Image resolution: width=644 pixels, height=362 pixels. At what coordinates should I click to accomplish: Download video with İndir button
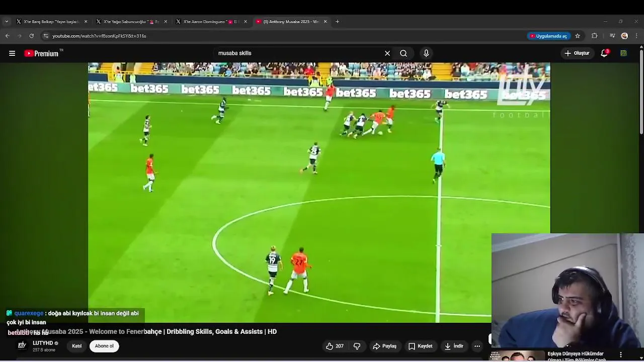pos(454,346)
